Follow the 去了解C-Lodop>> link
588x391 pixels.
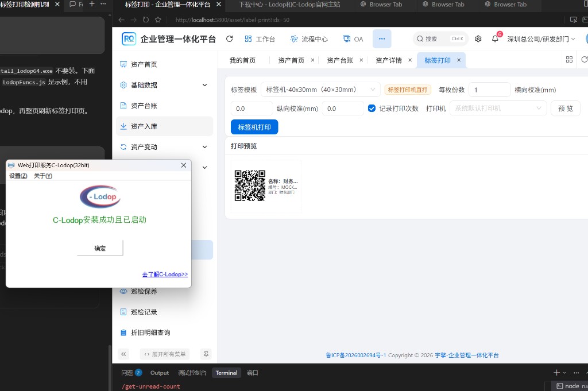165,274
